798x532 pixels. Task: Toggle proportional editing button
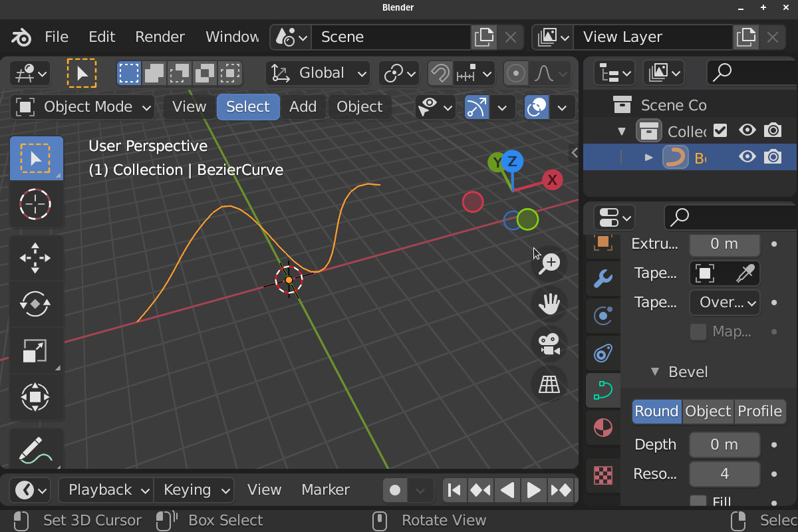pos(516,73)
